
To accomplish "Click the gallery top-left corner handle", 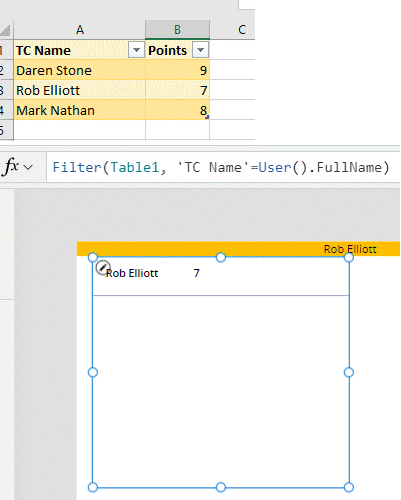I will point(93,257).
